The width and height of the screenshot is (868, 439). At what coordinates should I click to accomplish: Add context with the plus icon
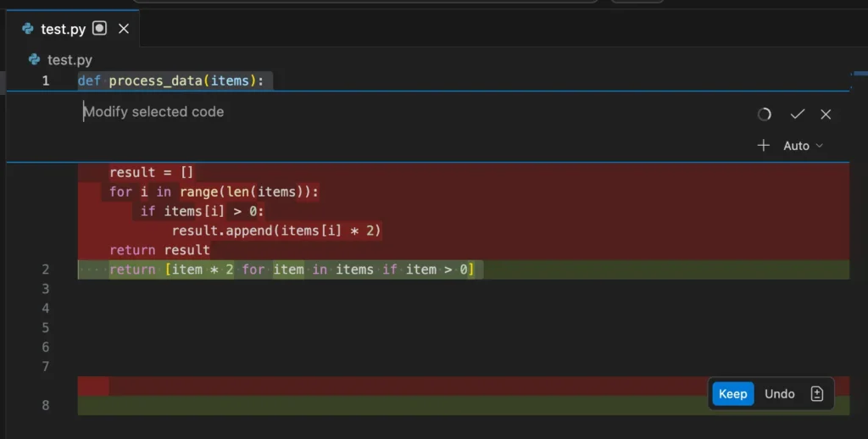click(x=763, y=146)
